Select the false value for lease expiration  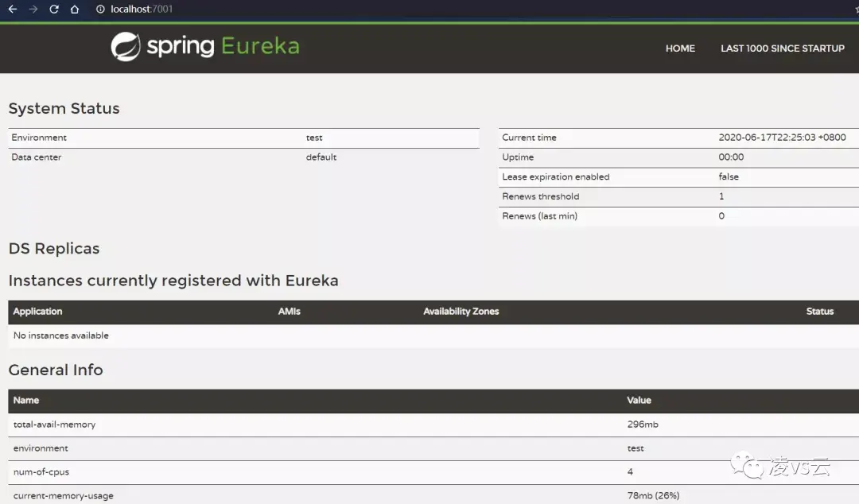[x=729, y=177]
